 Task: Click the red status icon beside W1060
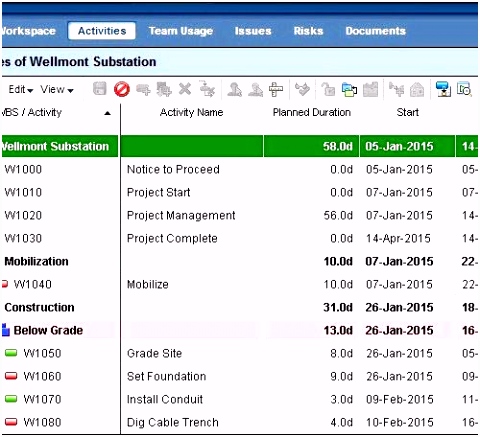click(11, 376)
